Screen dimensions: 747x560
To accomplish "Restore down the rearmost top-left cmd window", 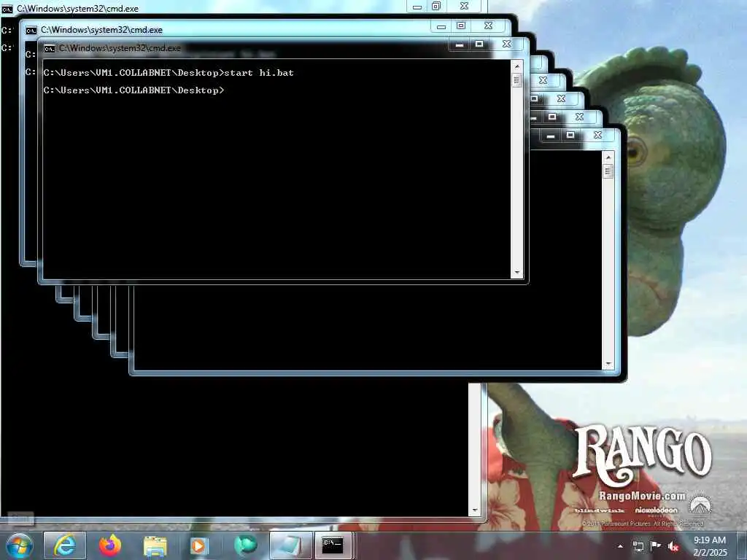I will coord(436,6).
